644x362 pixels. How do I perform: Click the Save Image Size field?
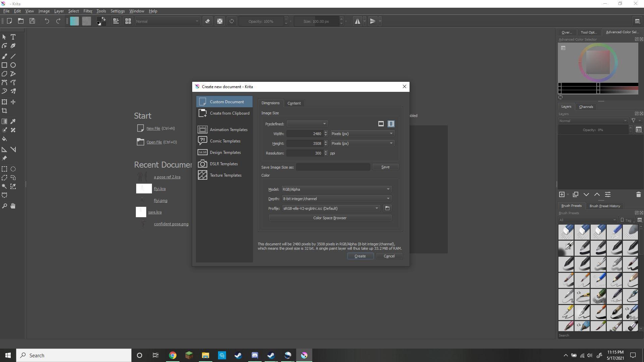(x=333, y=167)
